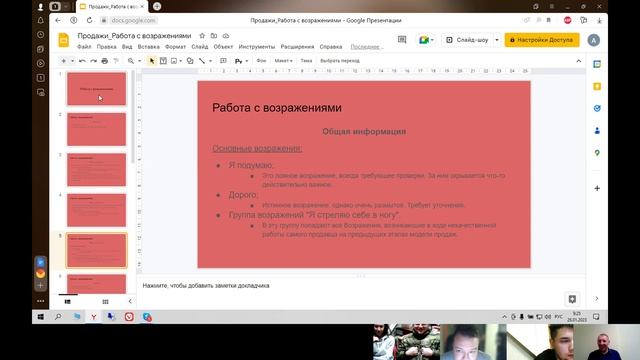Open the Вид menu

point(127,47)
